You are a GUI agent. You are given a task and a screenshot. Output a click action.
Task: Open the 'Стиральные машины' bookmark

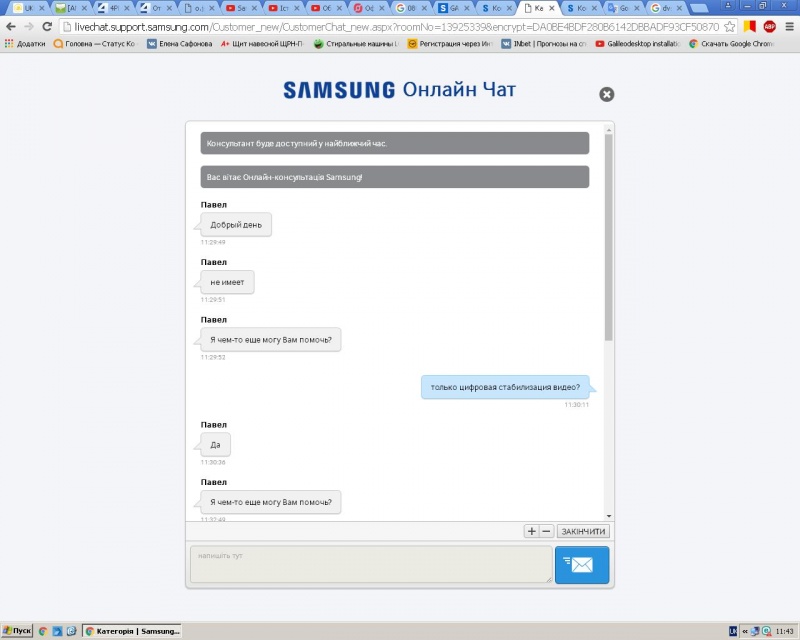click(357, 44)
